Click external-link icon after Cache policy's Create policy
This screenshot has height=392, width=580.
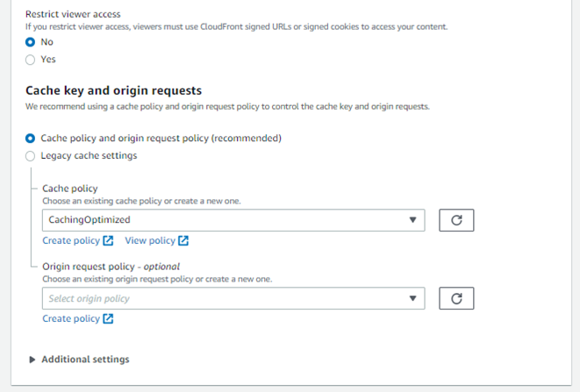(x=108, y=241)
